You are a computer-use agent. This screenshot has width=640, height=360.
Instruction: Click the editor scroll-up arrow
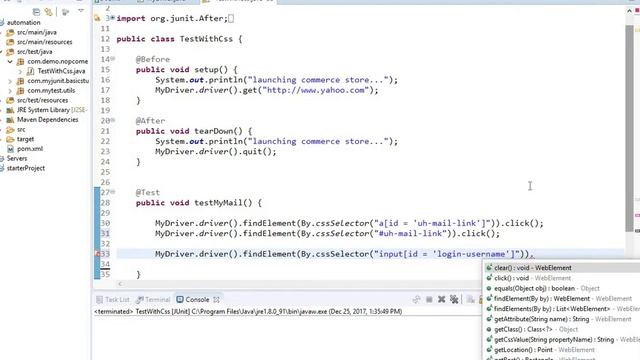pyautogui.click(x=629, y=11)
